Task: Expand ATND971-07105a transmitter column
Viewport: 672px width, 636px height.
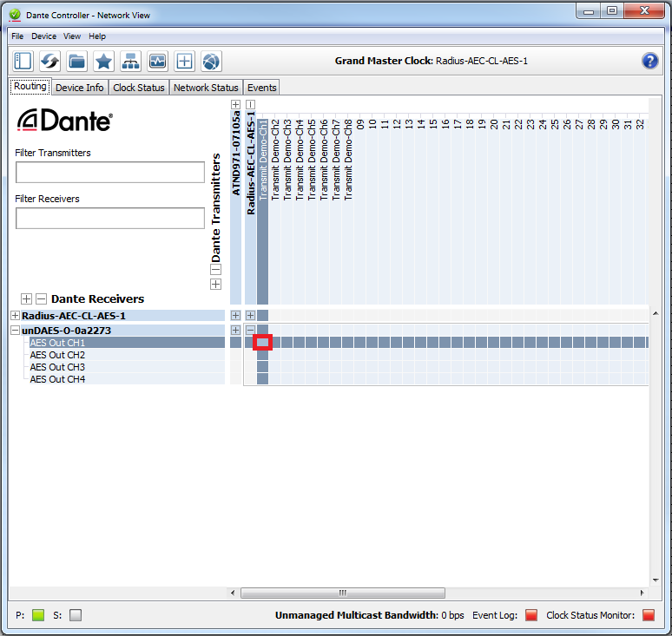Action: (235, 104)
